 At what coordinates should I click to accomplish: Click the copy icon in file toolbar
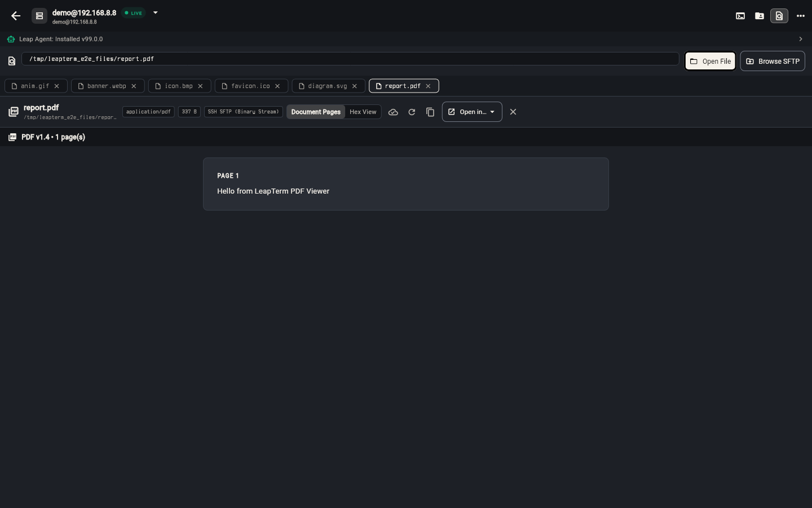click(x=430, y=112)
